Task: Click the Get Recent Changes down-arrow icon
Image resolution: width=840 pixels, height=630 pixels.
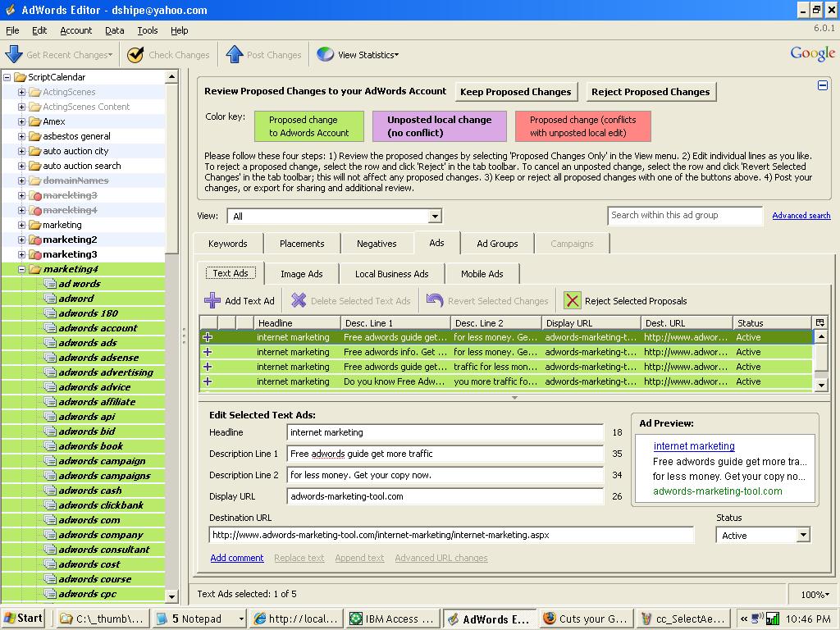Action: click(x=13, y=55)
